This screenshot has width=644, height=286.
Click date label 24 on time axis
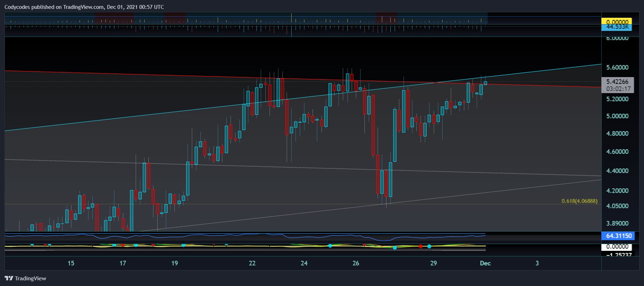pos(304,263)
